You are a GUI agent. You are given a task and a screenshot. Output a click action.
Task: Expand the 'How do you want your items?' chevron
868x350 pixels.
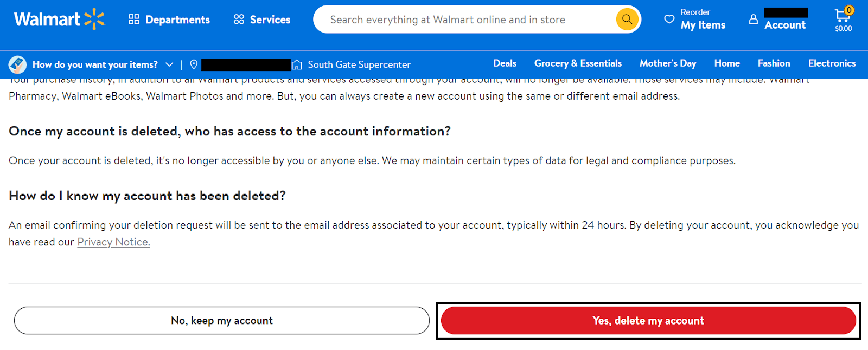pyautogui.click(x=169, y=64)
